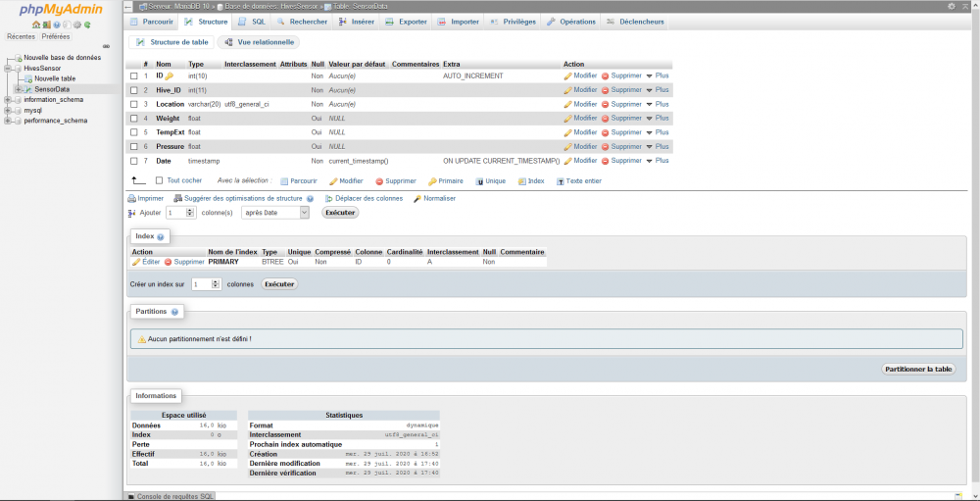Click the Partitionner la table button
Image resolution: width=980 pixels, height=501 pixels.
point(917,370)
